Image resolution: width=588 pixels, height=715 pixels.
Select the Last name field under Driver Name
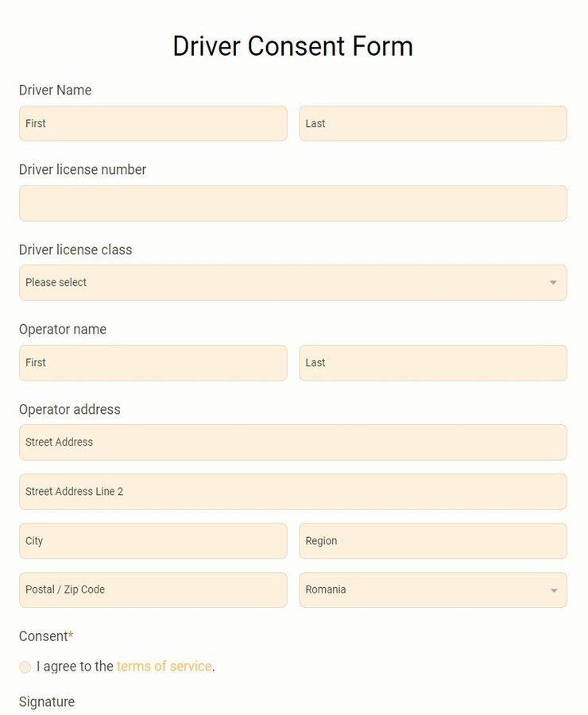(433, 123)
